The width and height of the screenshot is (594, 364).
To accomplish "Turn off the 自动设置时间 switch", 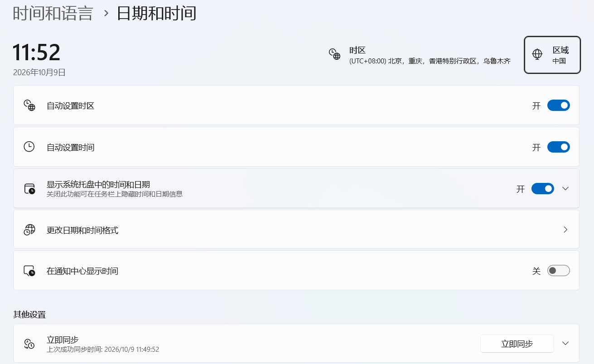I will click(559, 147).
